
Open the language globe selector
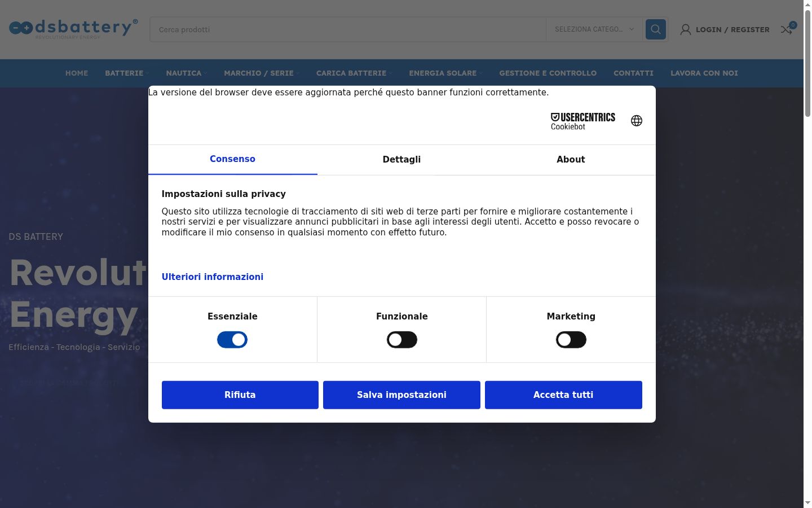click(x=637, y=121)
